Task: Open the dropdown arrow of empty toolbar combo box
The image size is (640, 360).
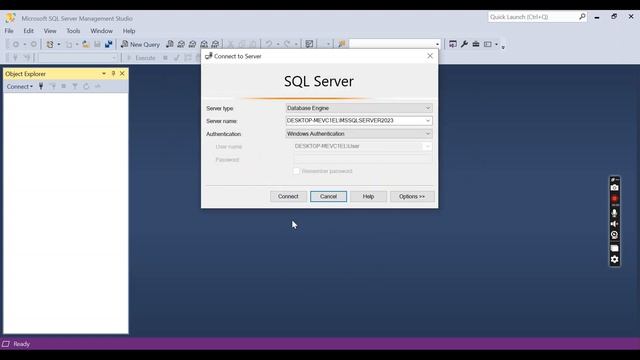Action: tap(437, 44)
